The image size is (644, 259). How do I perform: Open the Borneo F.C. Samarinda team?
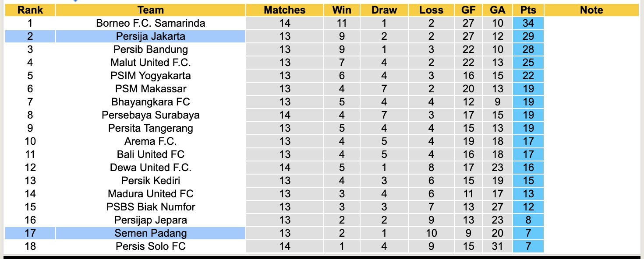click(150, 23)
